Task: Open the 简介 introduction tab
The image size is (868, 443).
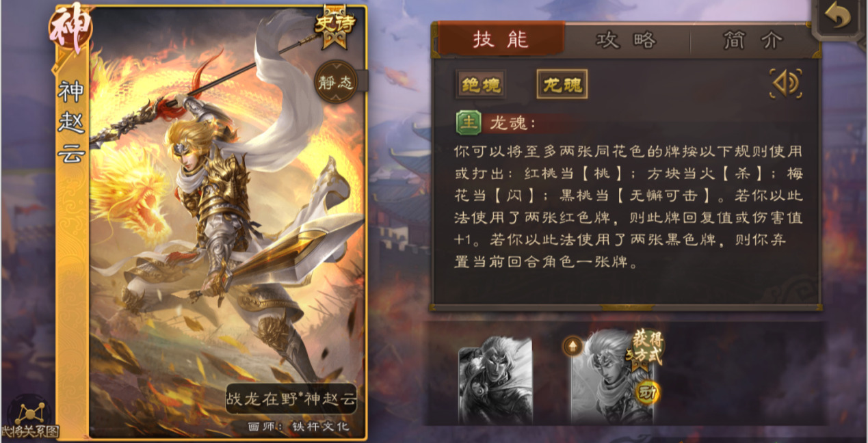Action: (x=753, y=40)
